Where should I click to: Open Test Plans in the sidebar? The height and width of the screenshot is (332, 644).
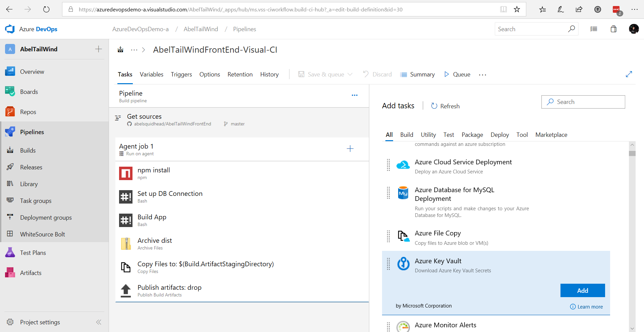click(x=33, y=253)
